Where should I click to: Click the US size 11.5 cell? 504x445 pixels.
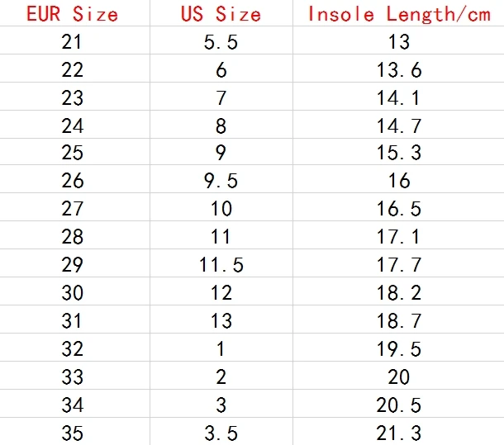point(221,263)
